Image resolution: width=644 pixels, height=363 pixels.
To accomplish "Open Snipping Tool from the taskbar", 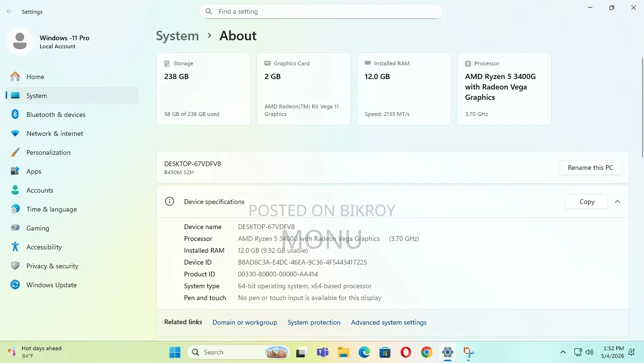I will point(468,352).
